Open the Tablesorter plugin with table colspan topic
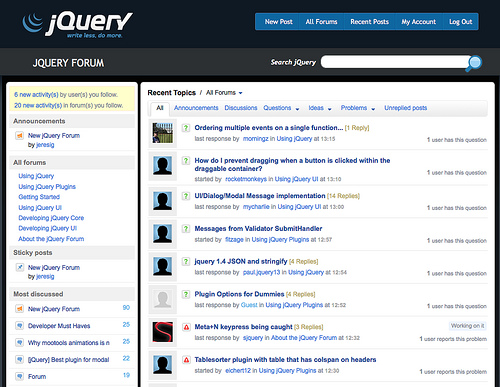This screenshot has width=500, height=387. pos(285,360)
